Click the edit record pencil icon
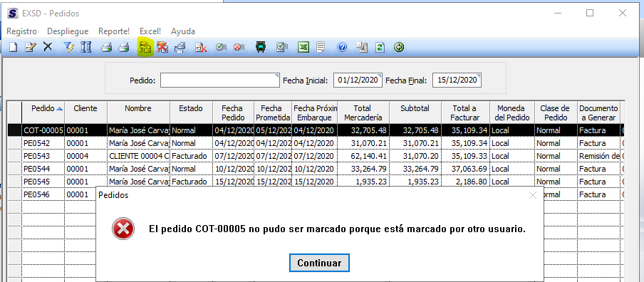 [x=31, y=48]
